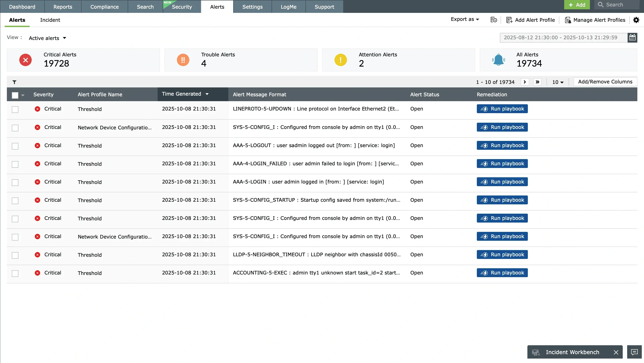
Task: Click the Trouble Alerts orange icon
Action: point(183,60)
